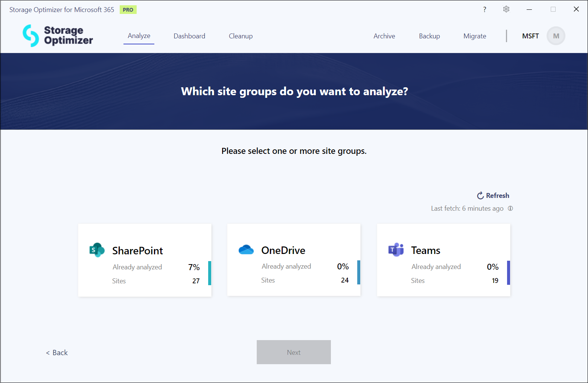Open settings via the gear icon

tap(506, 9)
